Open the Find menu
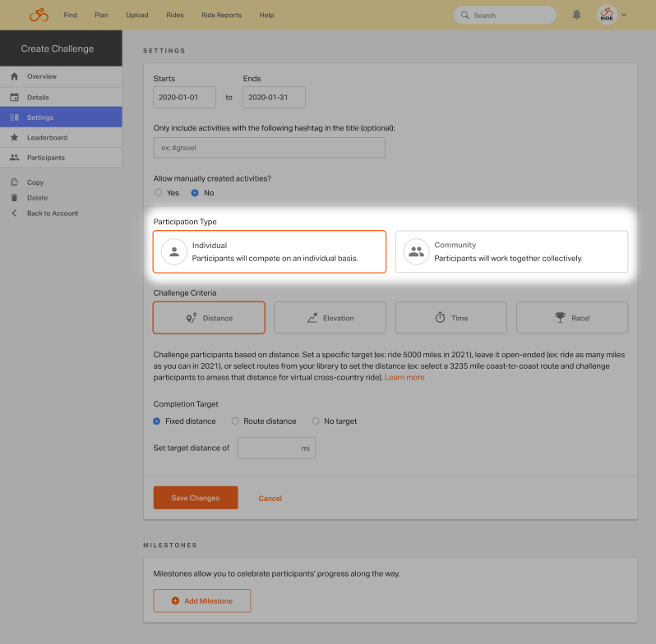The width and height of the screenshot is (656, 644). click(71, 15)
